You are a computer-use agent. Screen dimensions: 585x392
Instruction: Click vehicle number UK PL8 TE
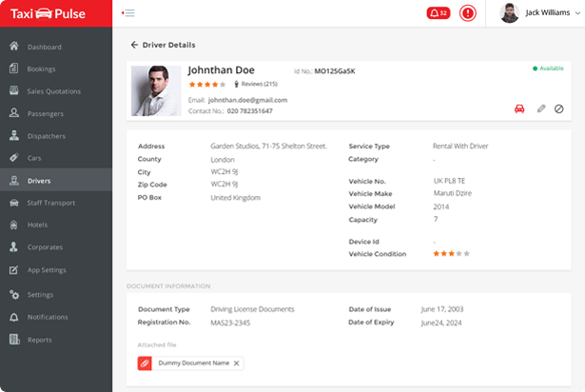click(x=449, y=181)
